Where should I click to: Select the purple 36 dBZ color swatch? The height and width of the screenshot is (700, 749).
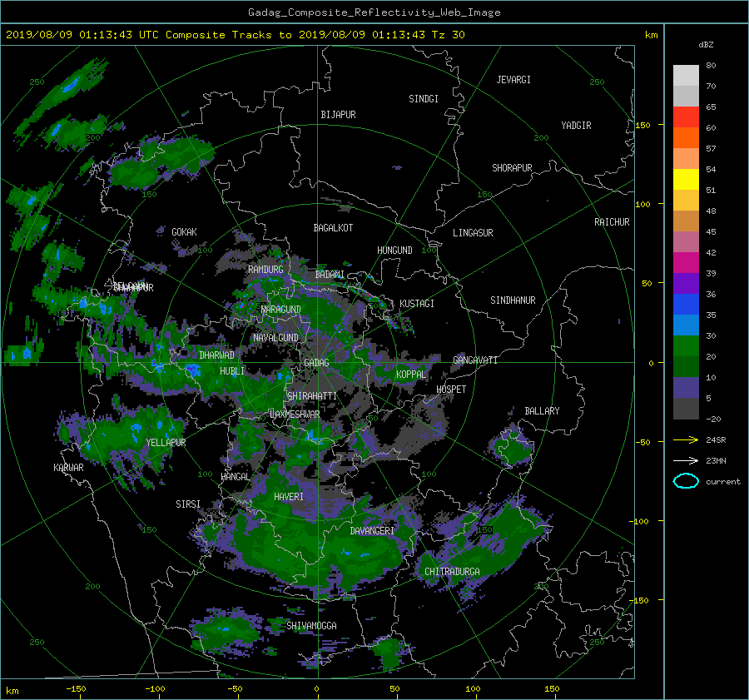pos(686,284)
